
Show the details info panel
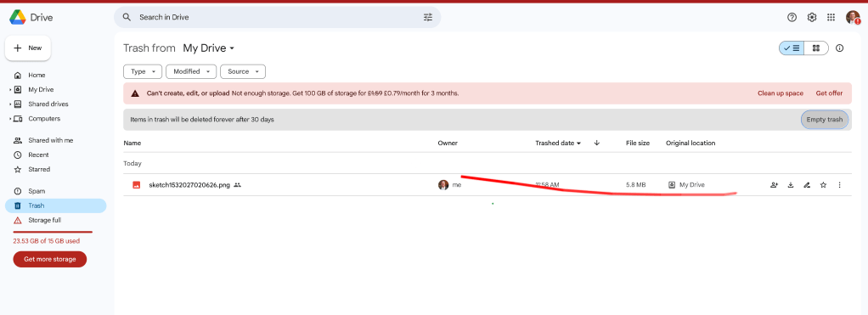(x=839, y=48)
